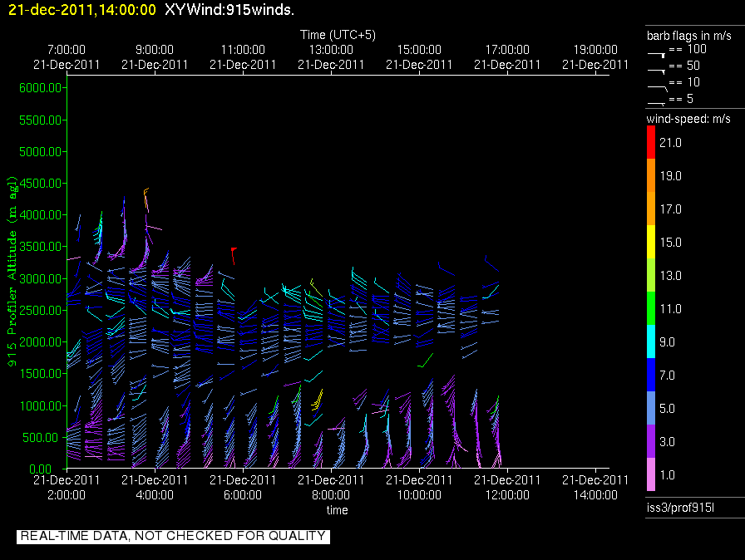Click the bottom axis 'time' title
Image resolution: width=745 pixels, height=560 pixels.
click(338, 510)
